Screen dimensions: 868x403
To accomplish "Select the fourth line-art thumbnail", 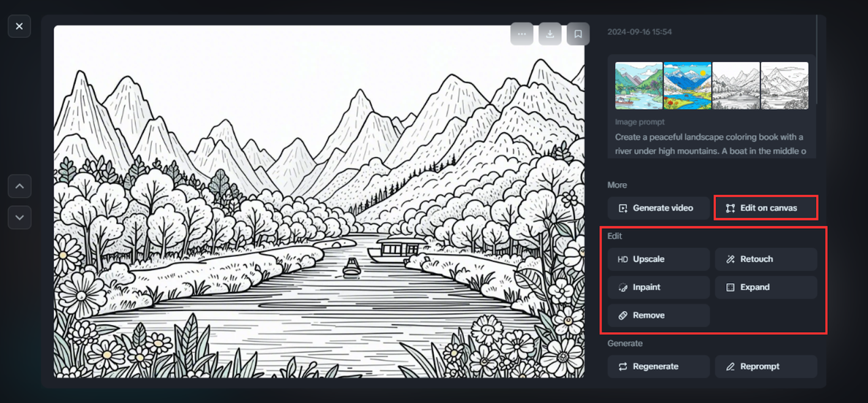I will tap(785, 85).
